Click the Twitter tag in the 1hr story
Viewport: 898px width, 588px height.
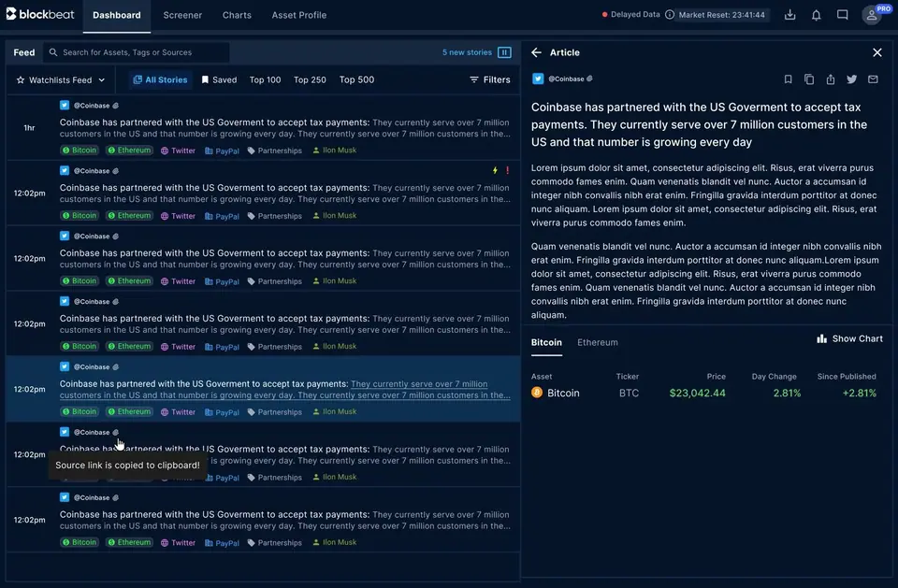(x=178, y=151)
